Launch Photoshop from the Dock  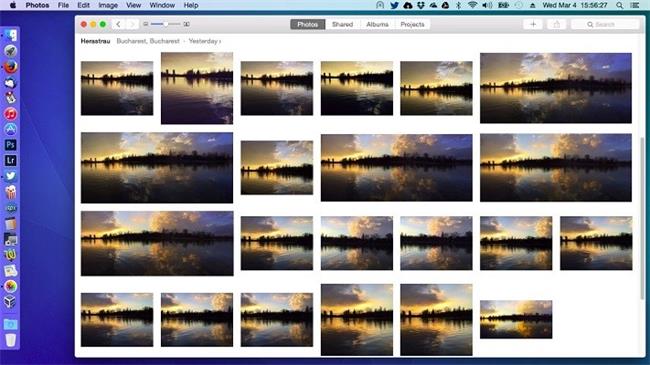click(x=10, y=145)
